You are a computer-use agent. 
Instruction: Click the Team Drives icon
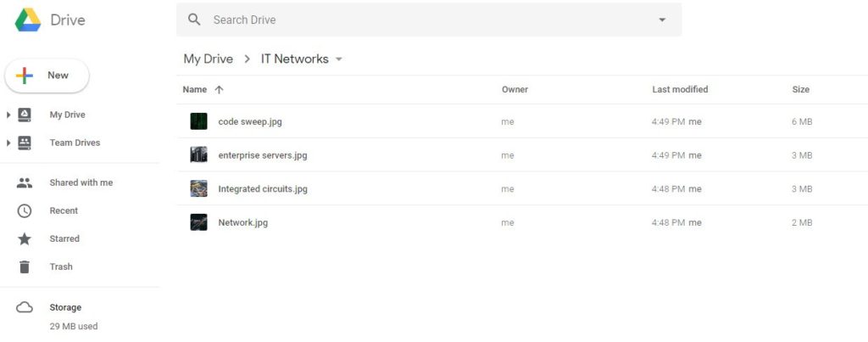(25, 143)
